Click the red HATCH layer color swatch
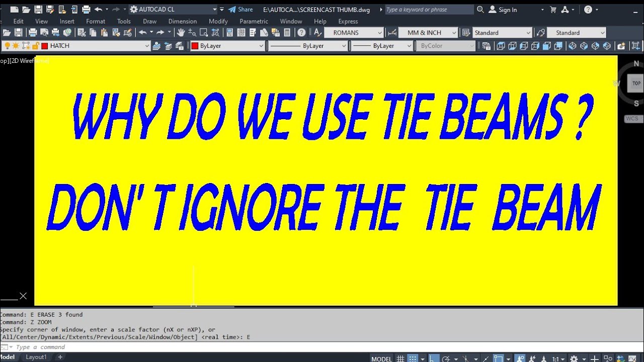 (44, 46)
